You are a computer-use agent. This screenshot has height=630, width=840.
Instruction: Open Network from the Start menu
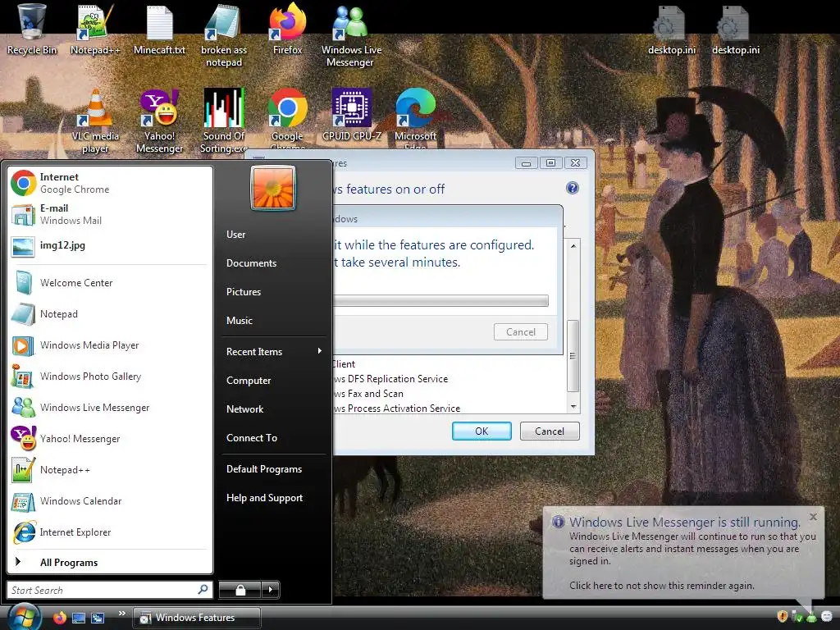point(244,409)
